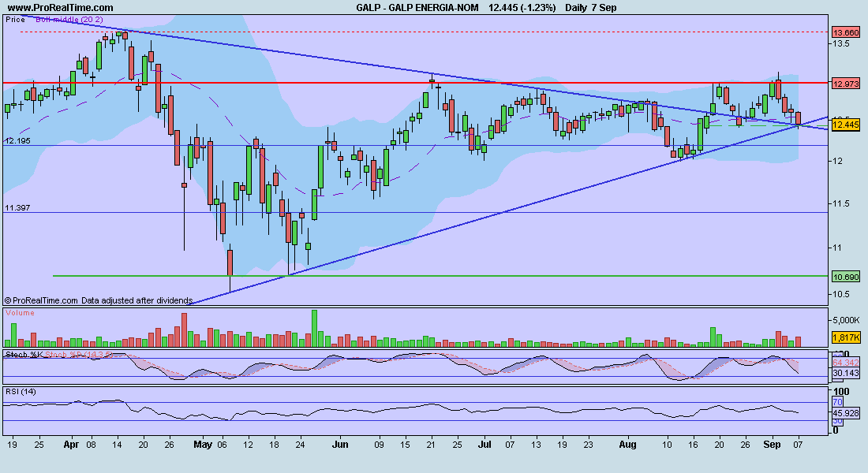Click the 18 date label on the axis
This screenshot has width=868, height=473.
coord(274,445)
